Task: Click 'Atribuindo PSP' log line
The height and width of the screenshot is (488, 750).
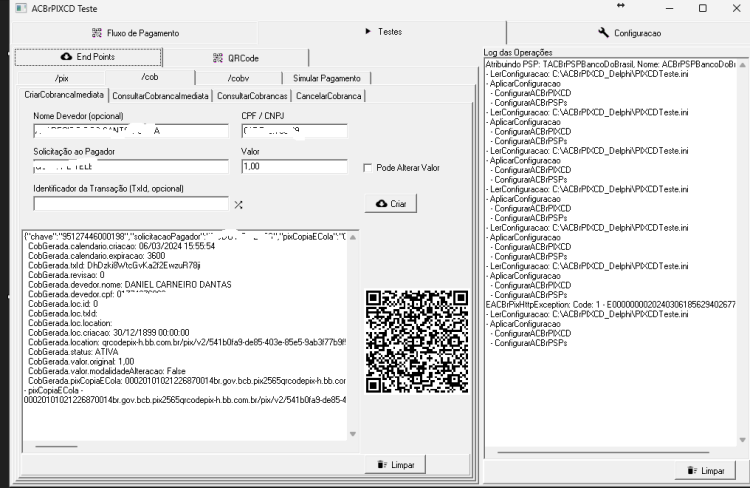Action: [610, 64]
